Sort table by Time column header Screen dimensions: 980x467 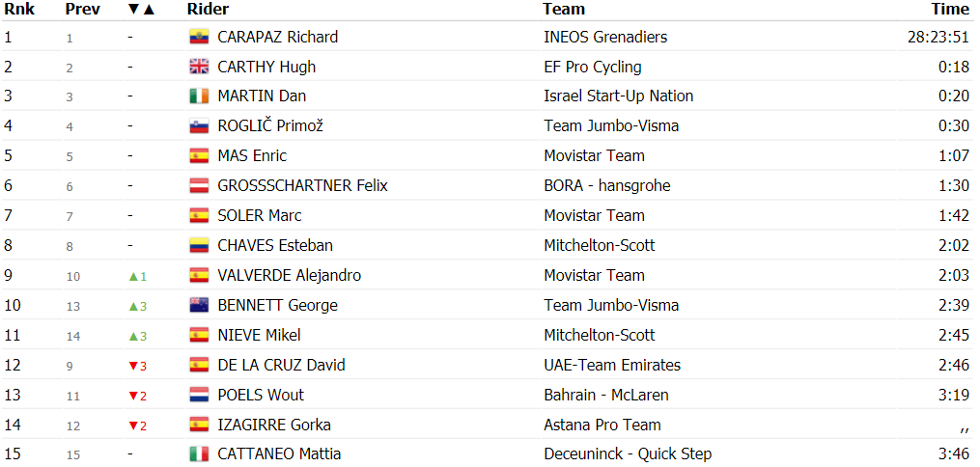(950, 9)
